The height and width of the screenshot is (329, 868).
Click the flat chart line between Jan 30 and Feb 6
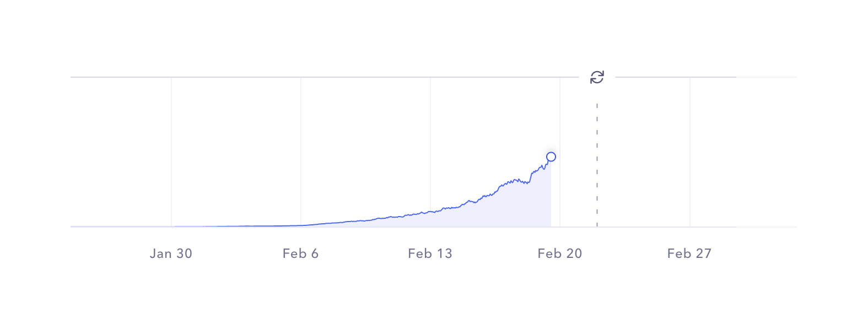[237, 226]
